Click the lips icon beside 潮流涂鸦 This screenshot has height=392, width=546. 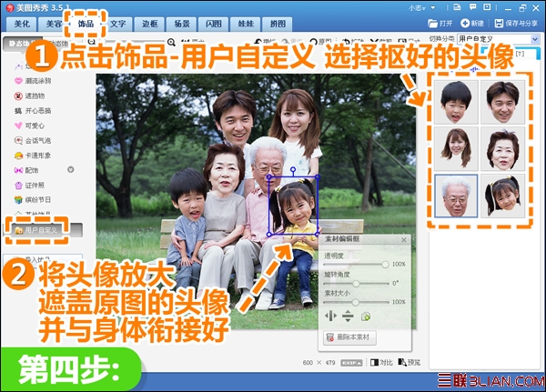18,81
